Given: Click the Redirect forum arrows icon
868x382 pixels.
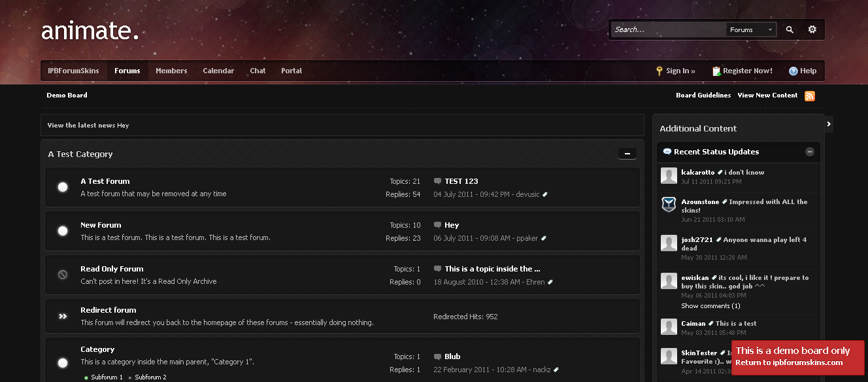Looking at the screenshot, I should 63,316.
